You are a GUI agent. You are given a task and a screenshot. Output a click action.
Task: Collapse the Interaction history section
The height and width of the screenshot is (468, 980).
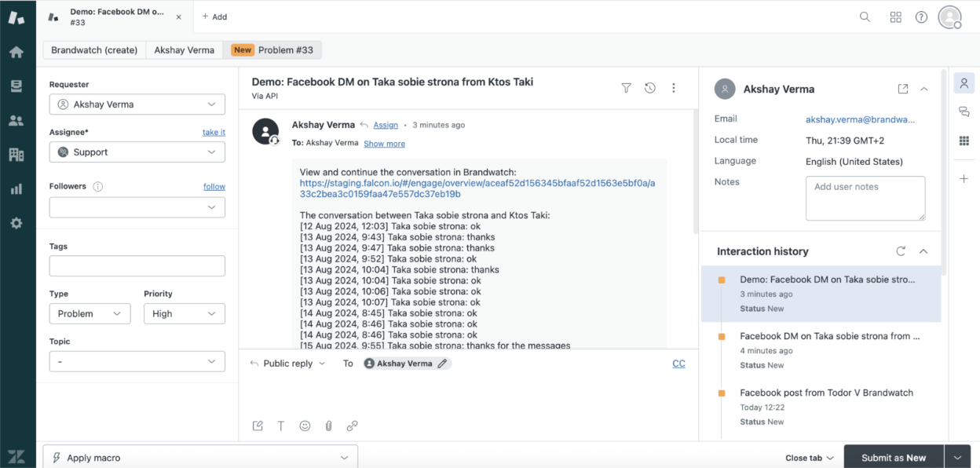[x=923, y=251]
